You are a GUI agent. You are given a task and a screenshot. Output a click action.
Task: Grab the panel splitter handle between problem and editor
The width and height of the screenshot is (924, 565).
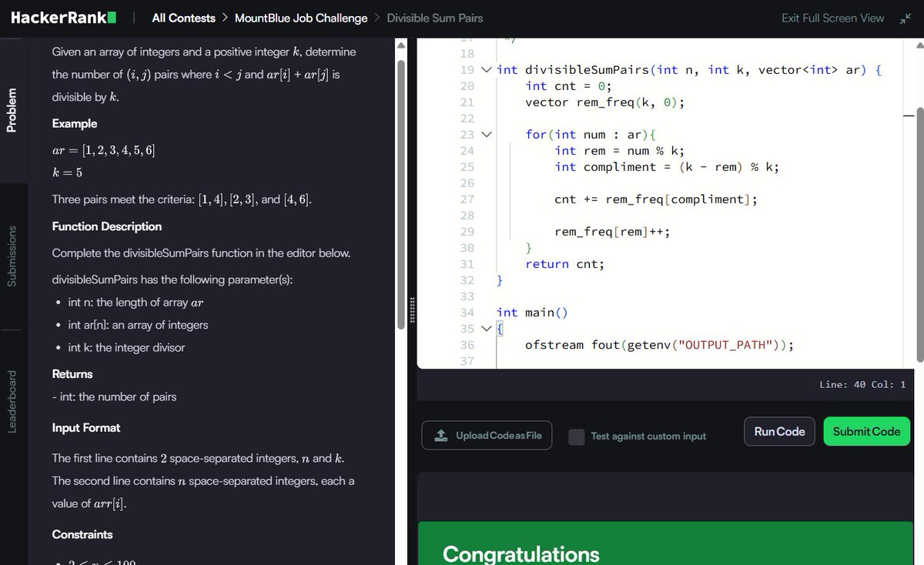tap(413, 311)
